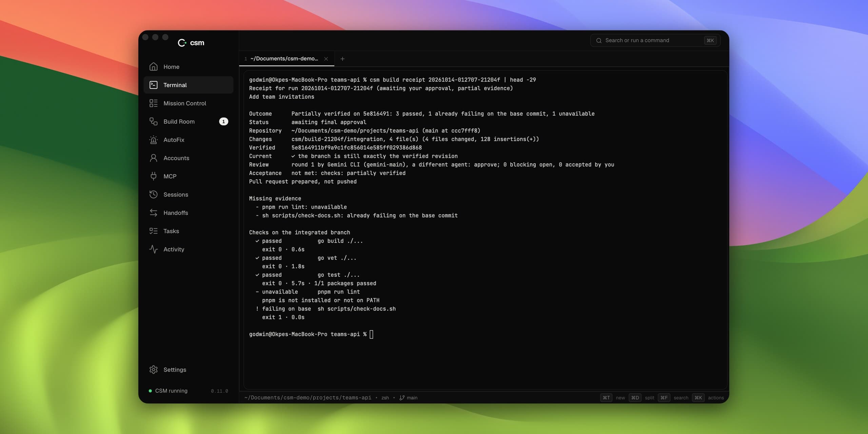This screenshot has height=434, width=868.
Task: Go to Sessions in the sidebar
Action: click(189, 194)
